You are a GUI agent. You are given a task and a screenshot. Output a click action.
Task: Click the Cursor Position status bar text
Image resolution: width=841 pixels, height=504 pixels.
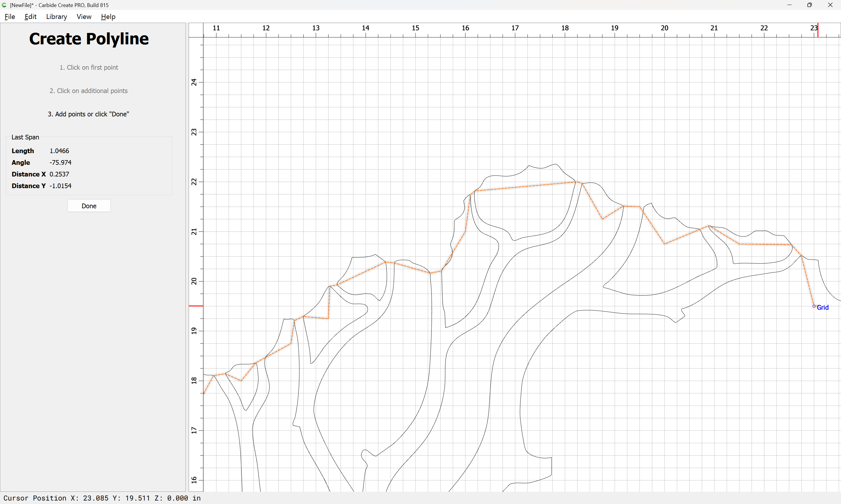(x=102, y=498)
